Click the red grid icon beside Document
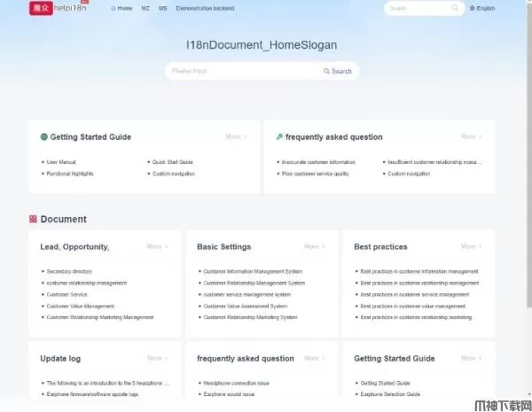Viewport: 532px width, 412px height. 33,219
